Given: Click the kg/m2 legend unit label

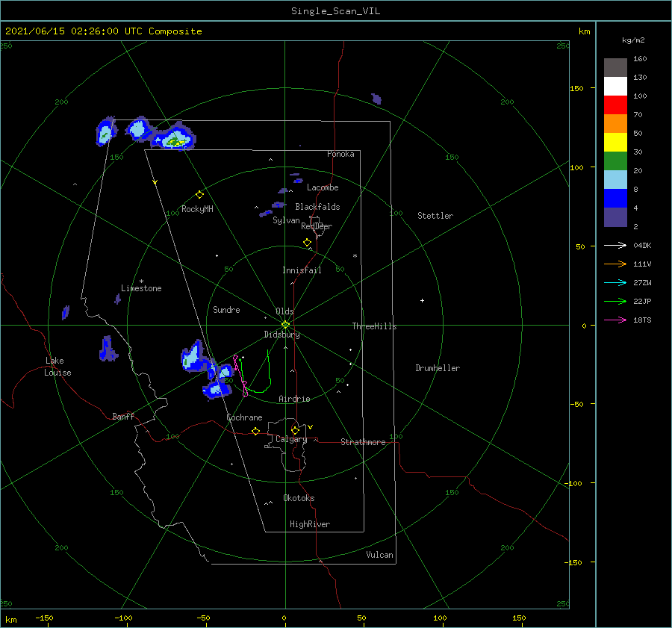Looking at the screenshot, I should pyautogui.click(x=633, y=40).
